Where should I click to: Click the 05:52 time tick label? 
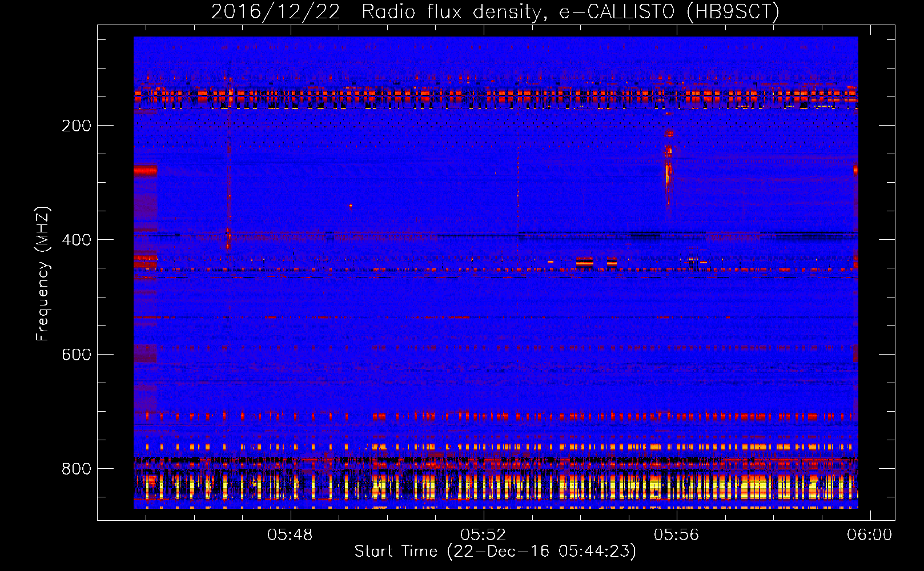tap(483, 534)
